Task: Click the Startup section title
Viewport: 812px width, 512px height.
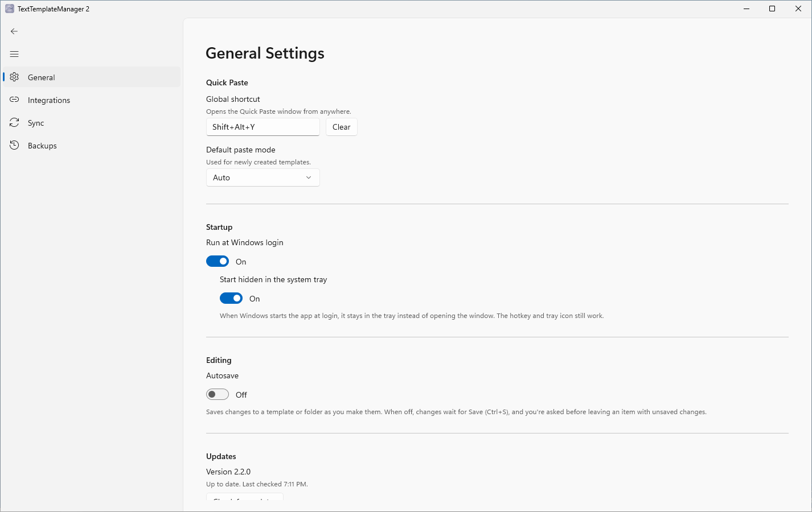Action: 219,227
